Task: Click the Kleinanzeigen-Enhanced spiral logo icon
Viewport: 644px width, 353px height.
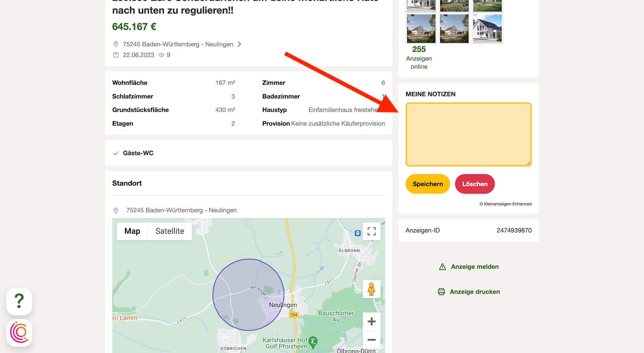Action: pyautogui.click(x=19, y=333)
